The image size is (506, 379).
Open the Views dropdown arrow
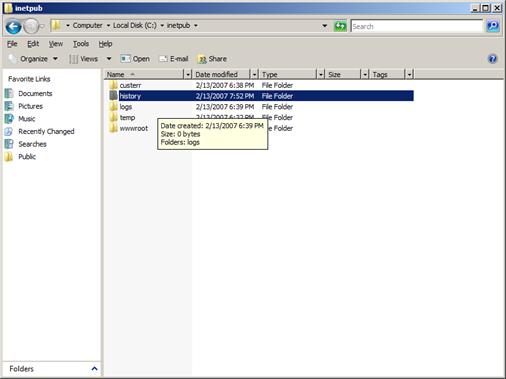tap(109, 59)
